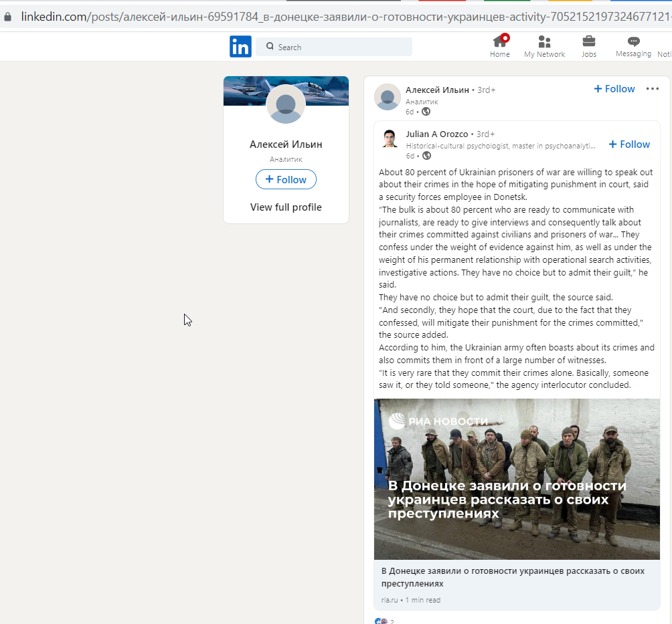Follow Алексей Ильин from sidebar card
This screenshot has width=672, height=624.
coord(286,179)
